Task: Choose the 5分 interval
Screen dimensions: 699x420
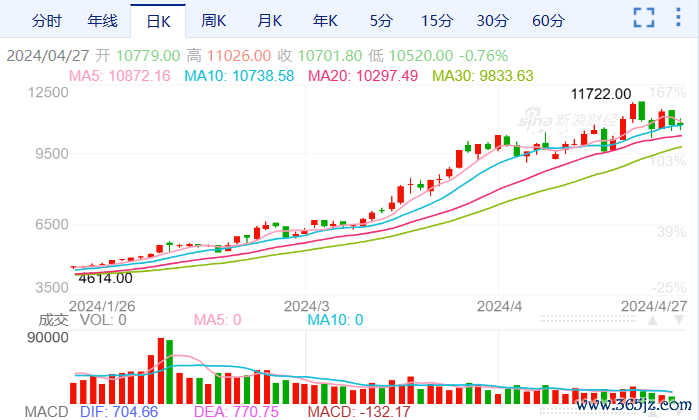Action: [380, 20]
